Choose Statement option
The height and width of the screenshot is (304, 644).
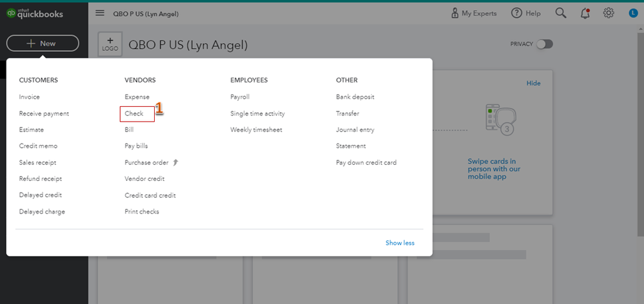[x=351, y=146]
